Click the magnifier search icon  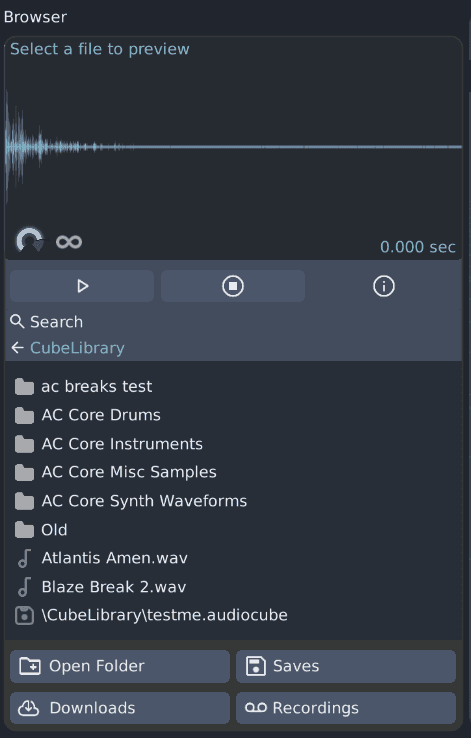(x=17, y=321)
